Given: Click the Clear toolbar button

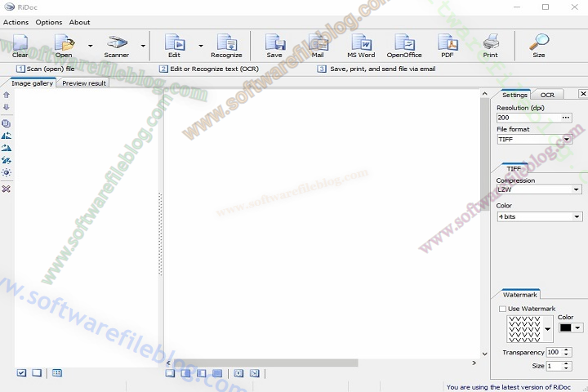Looking at the screenshot, I should click(x=20, y=44).
